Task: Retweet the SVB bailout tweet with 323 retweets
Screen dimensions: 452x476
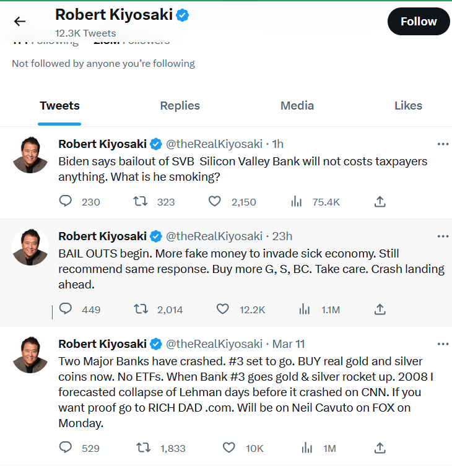Action: [141, 201]
